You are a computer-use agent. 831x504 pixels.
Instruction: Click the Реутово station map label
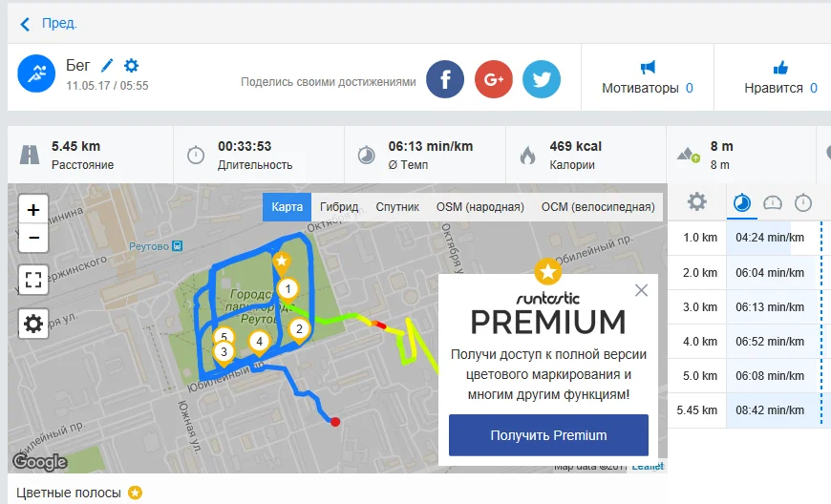[x=156, y=246]
